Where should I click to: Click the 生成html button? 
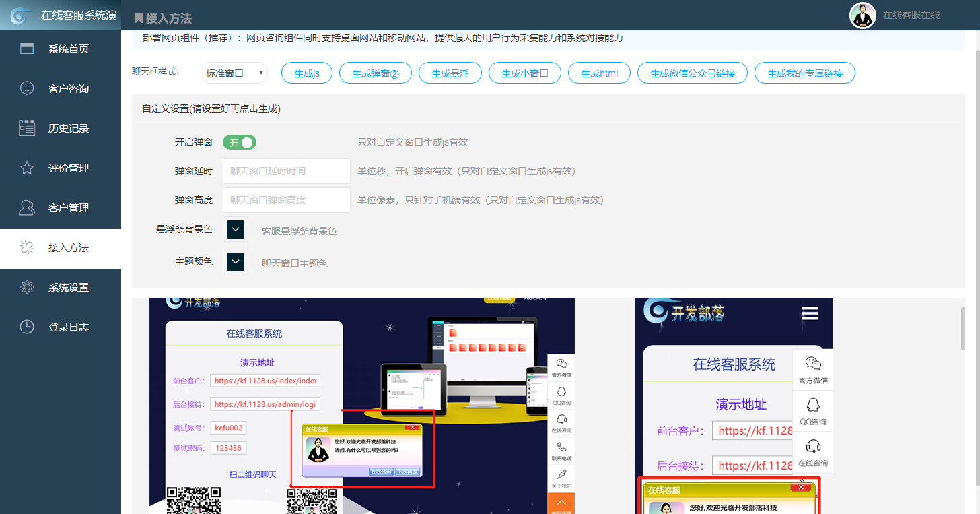tap(600, 73)
